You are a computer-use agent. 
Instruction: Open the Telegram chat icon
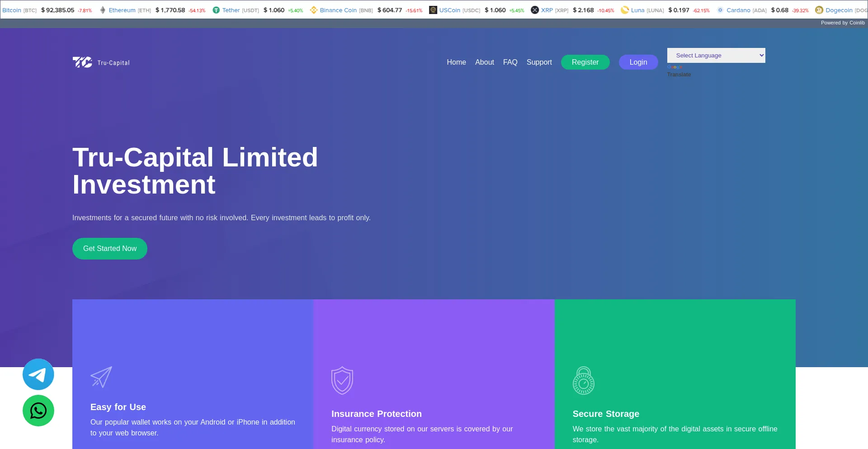38,374
